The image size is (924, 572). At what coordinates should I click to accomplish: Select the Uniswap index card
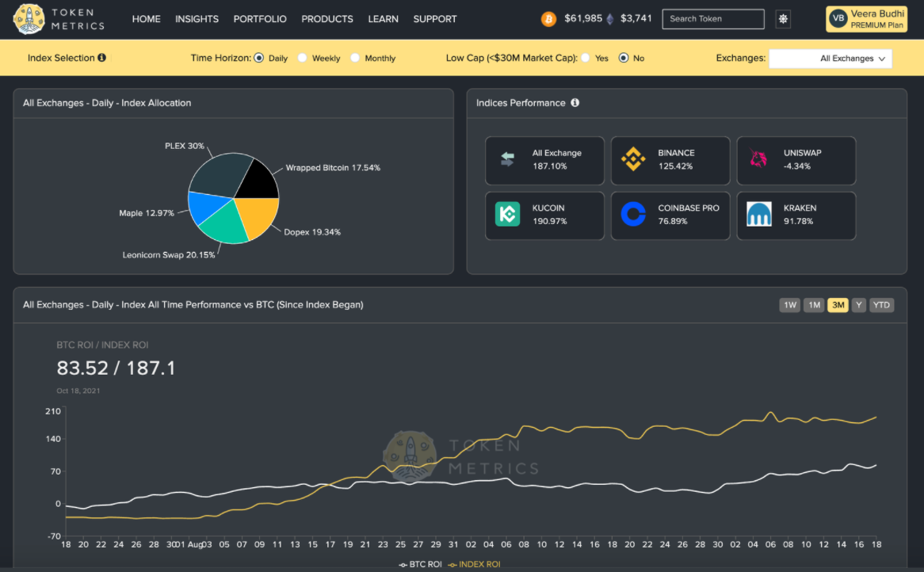[x=796, y=160]
